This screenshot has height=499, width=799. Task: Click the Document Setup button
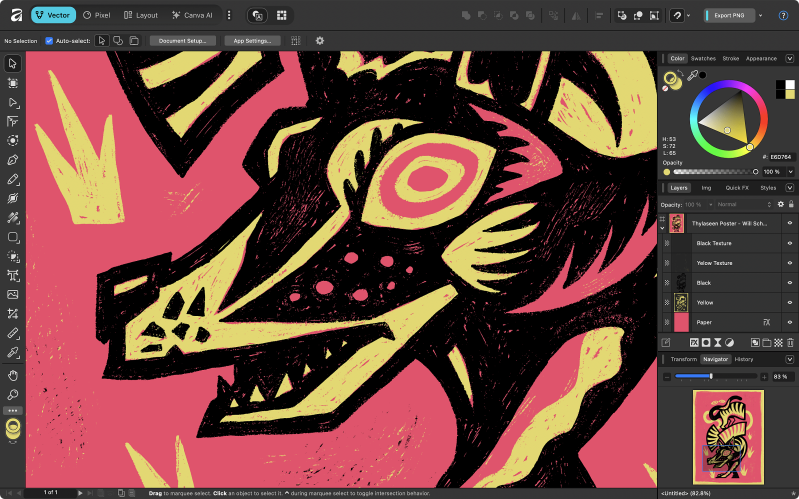(x=183, y=40)
